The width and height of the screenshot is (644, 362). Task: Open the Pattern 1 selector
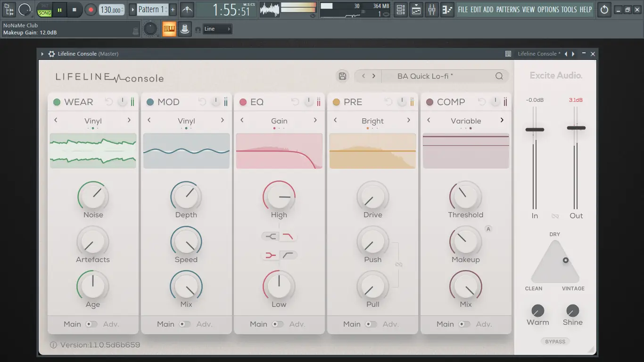click(152, 9)
